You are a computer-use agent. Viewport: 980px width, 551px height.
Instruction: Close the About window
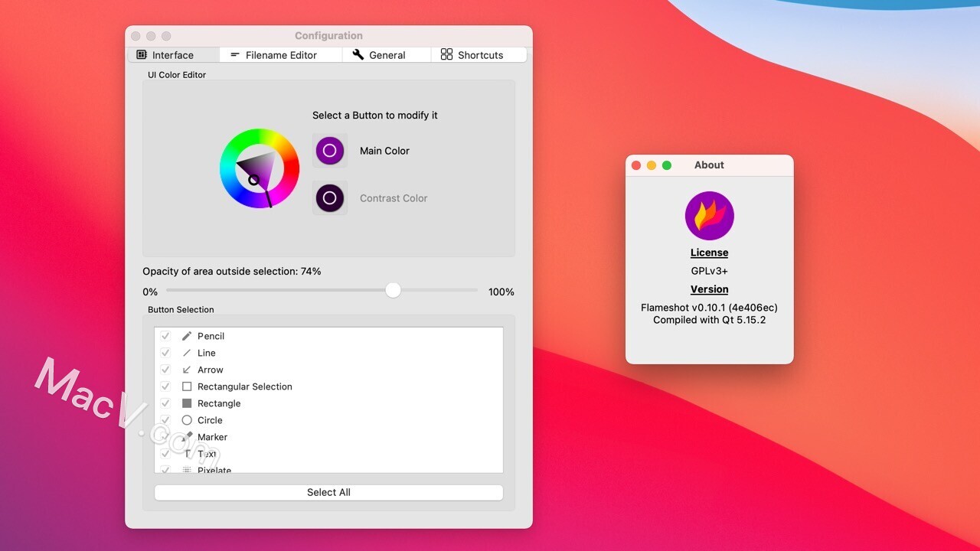636,165
